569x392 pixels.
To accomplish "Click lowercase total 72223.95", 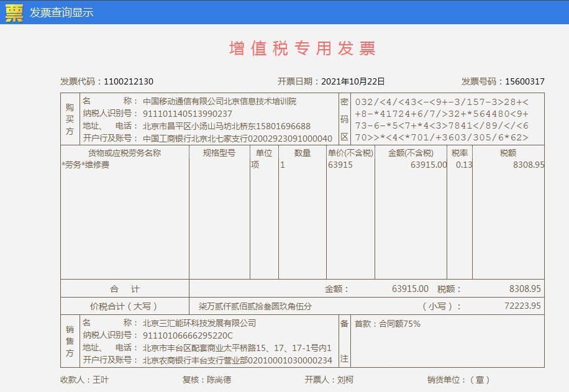I will [522, 306].
